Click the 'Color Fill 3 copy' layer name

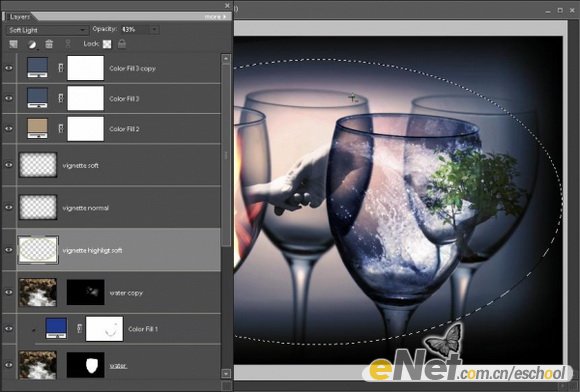132,68
